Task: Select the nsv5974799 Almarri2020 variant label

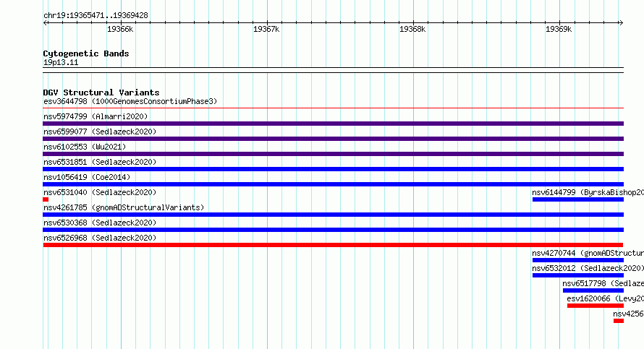Action: tap(96, 116)
